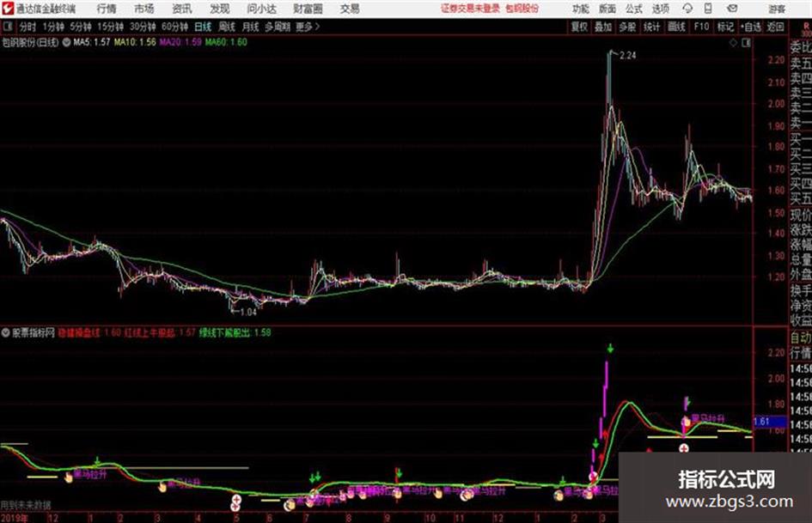Open the 交易 menu
The width and height of the screenshot is (812, 523).
tap(350, 9)
